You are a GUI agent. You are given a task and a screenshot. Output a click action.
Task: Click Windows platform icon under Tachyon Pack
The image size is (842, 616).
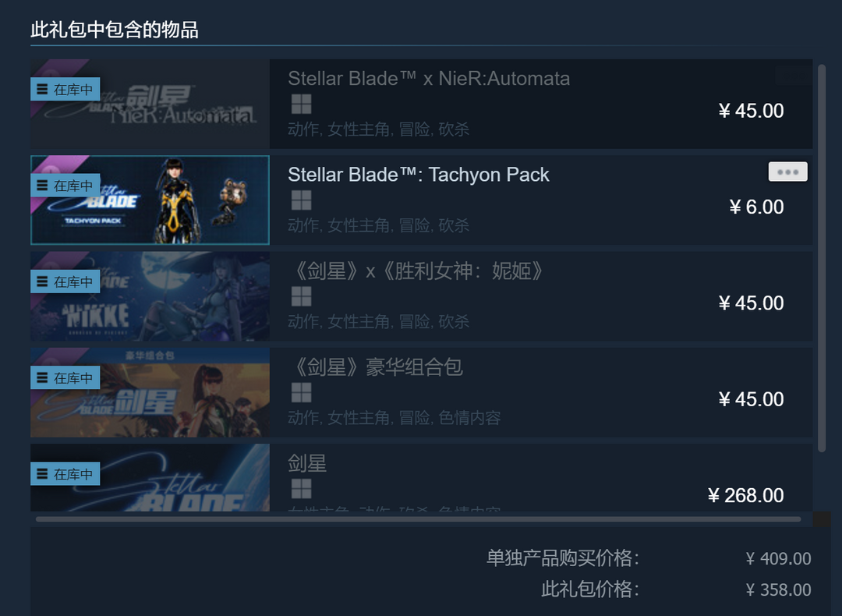click(x=301, y=200)
